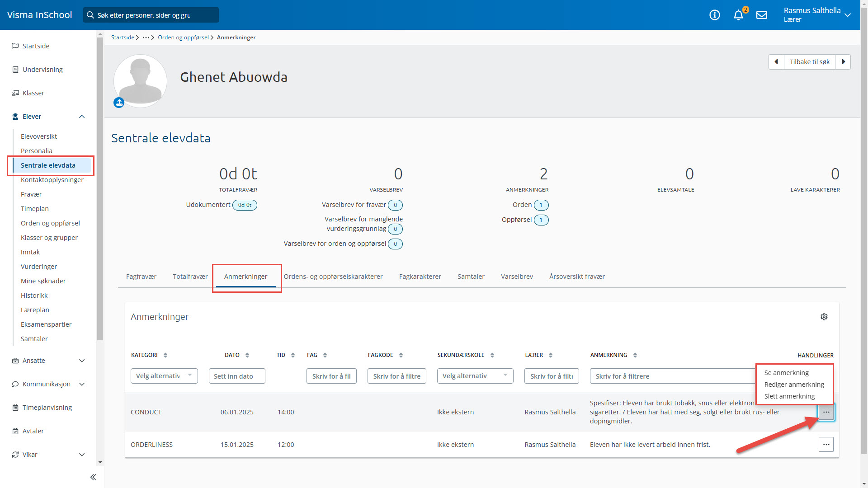Open the notifications bell icon
Image resolution: width=868 pixels, height=488 pixels.
coord(738,15)
